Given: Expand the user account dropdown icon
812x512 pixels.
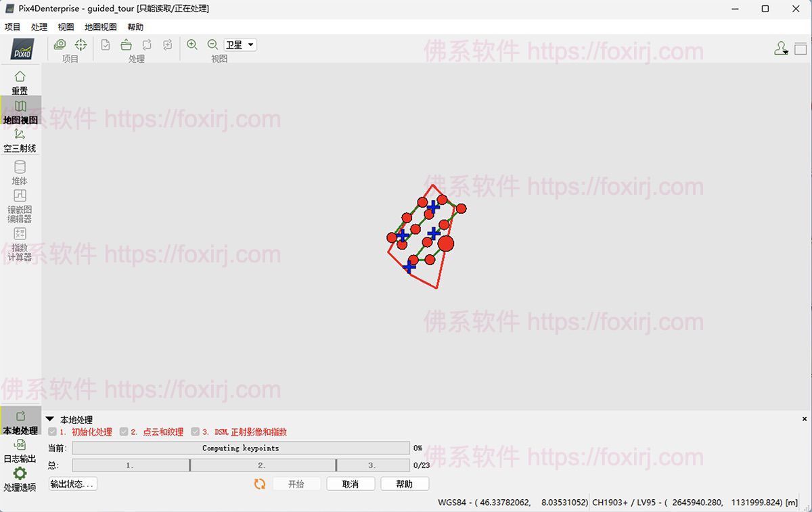Looking at the screenshot, I should (x=781, y=49).
